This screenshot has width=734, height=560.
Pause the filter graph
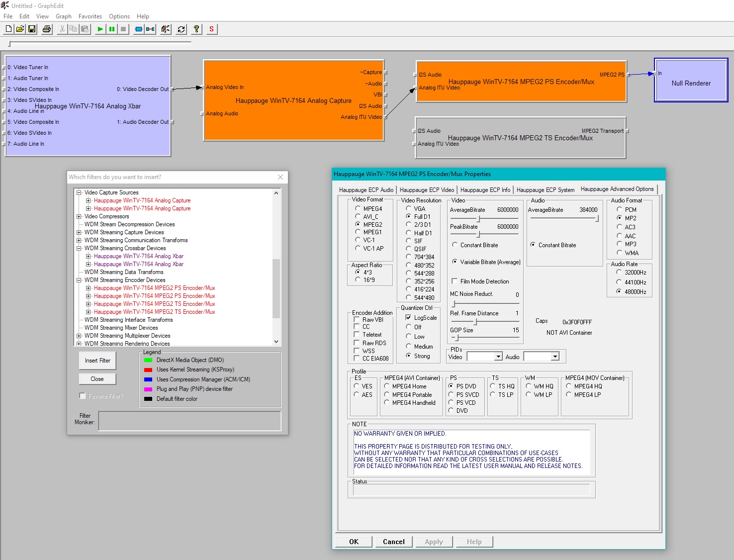click(112, 29)
